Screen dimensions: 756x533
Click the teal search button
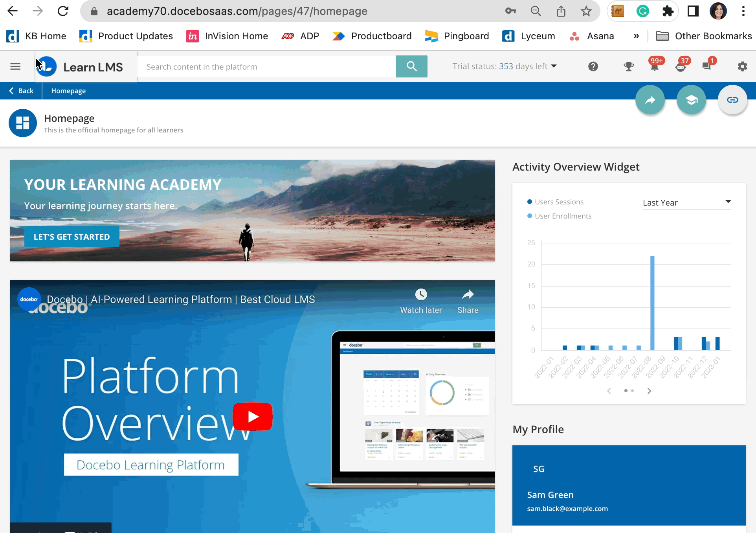[411, 66]
